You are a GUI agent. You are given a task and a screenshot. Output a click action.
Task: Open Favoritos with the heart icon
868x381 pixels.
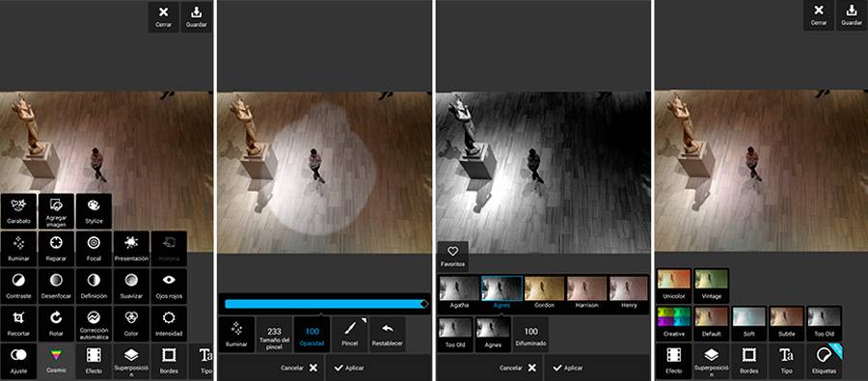(x=453, y=256)
